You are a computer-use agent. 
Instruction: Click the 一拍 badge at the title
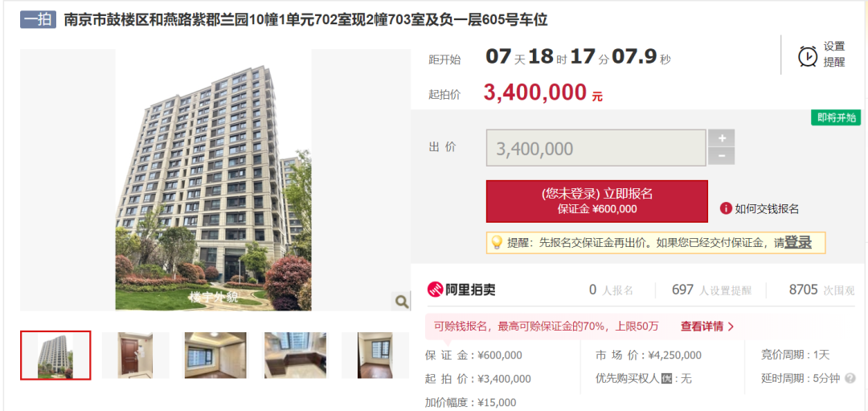[x=39, y=19]
